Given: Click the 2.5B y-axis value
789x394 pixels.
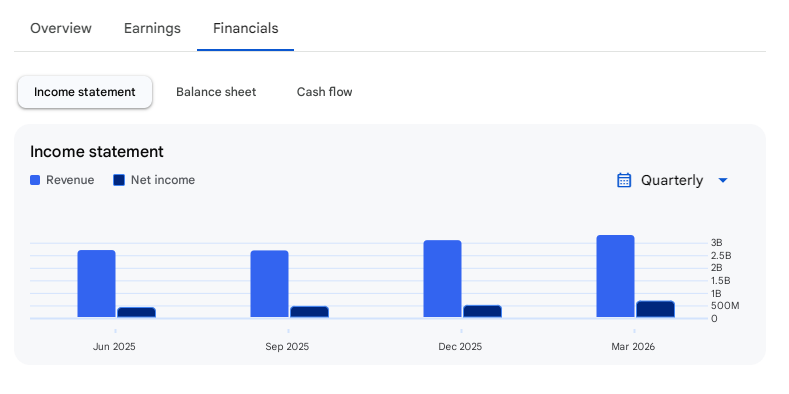Looking at the screenshot, I should (721, 256).
